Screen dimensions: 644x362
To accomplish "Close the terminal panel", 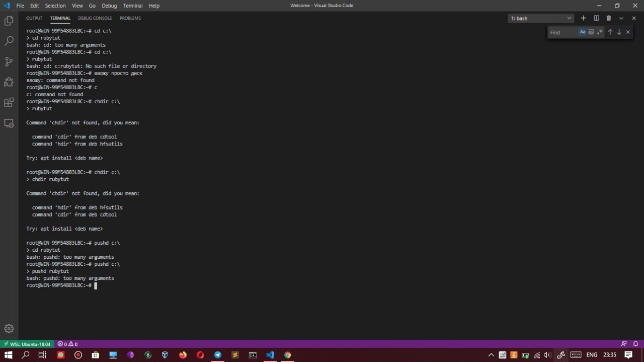I will [633, 18].
